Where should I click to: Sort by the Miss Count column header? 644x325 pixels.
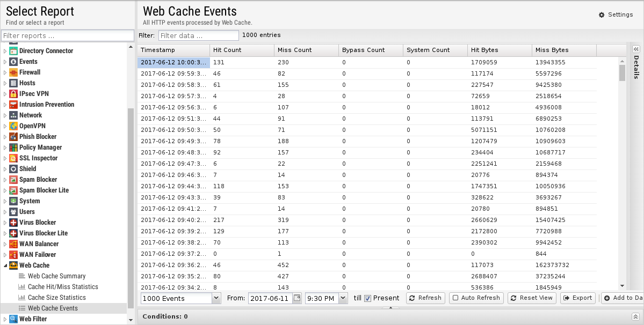306,50
